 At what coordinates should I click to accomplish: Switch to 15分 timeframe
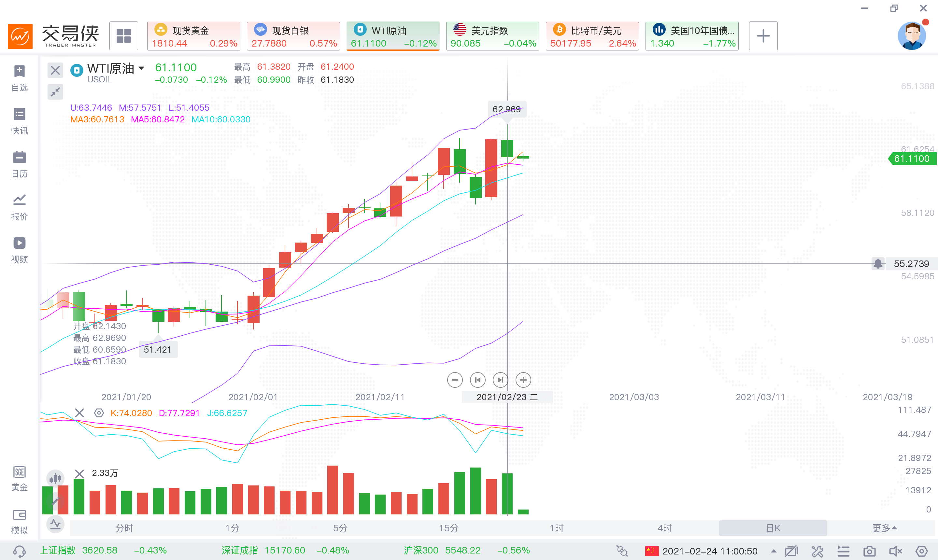coord(448,528)
